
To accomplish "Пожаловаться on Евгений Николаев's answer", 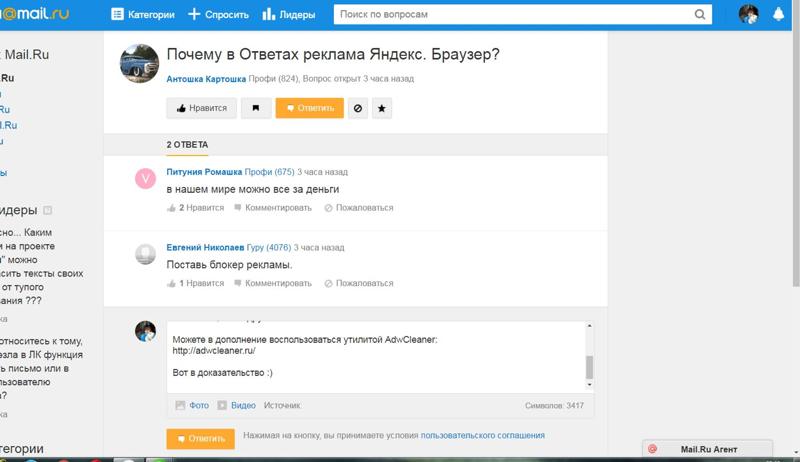I will click(359, 283).
